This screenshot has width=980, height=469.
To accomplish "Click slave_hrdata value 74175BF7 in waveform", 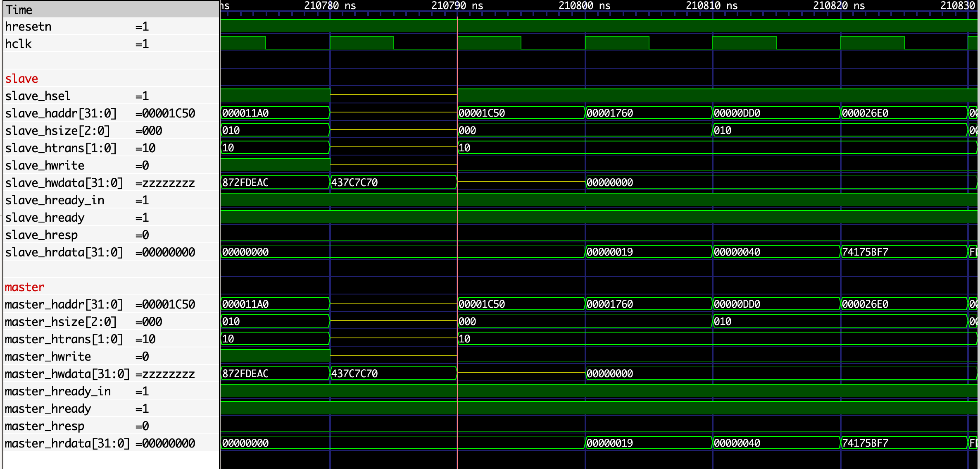I will click(x=865, y=252).
